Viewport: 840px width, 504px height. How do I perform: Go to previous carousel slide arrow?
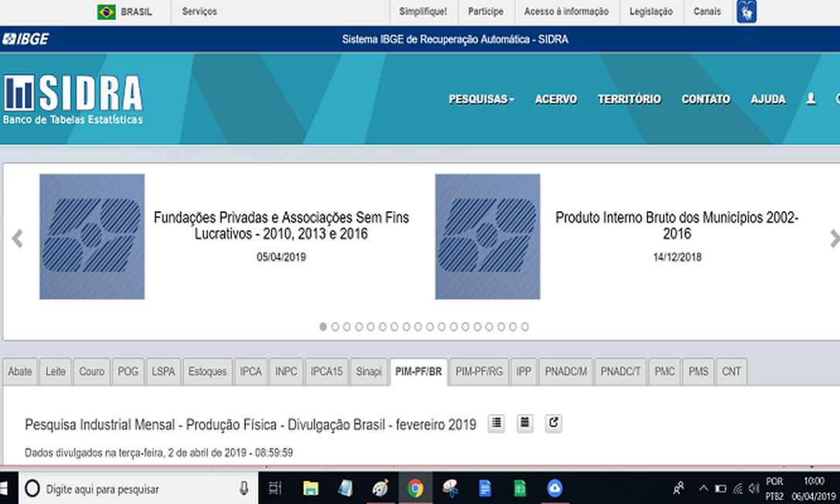pos(17,239)
